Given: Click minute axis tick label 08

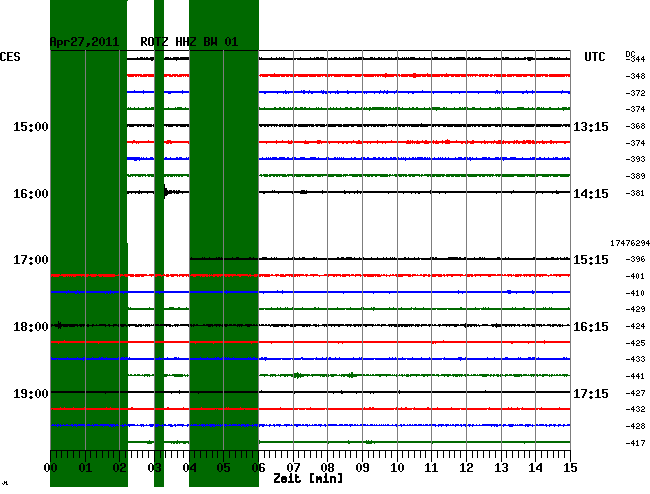Looking at the screenshot, I should click(327, 468).
